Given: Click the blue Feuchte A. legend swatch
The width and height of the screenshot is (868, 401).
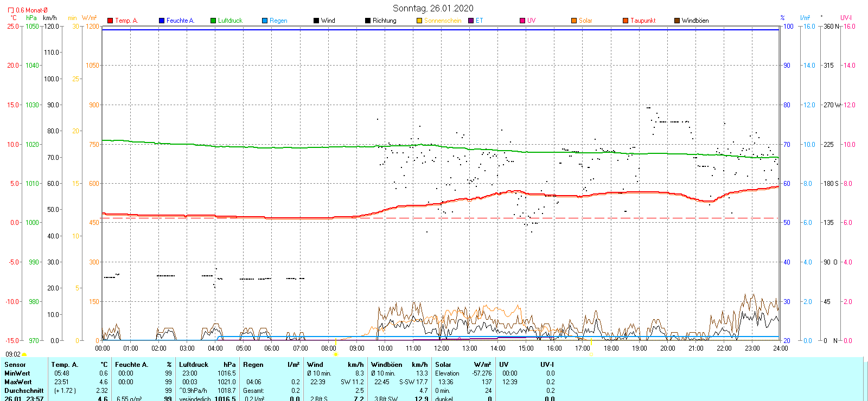Looking at the screenshot, I should (x=162, y=21).
